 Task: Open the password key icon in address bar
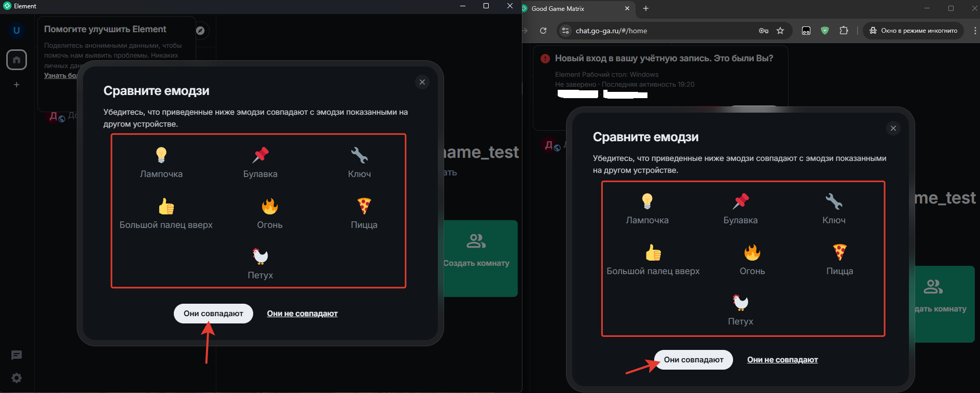764,31
